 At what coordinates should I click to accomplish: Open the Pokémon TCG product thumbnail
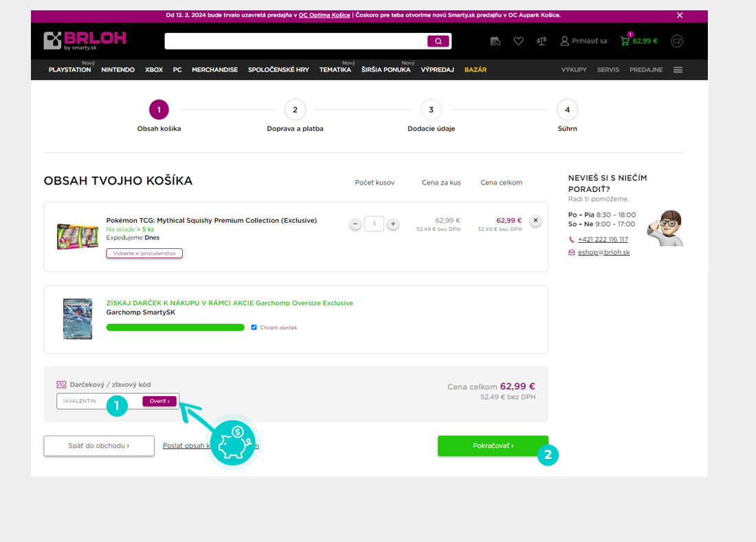click(78, 237)
